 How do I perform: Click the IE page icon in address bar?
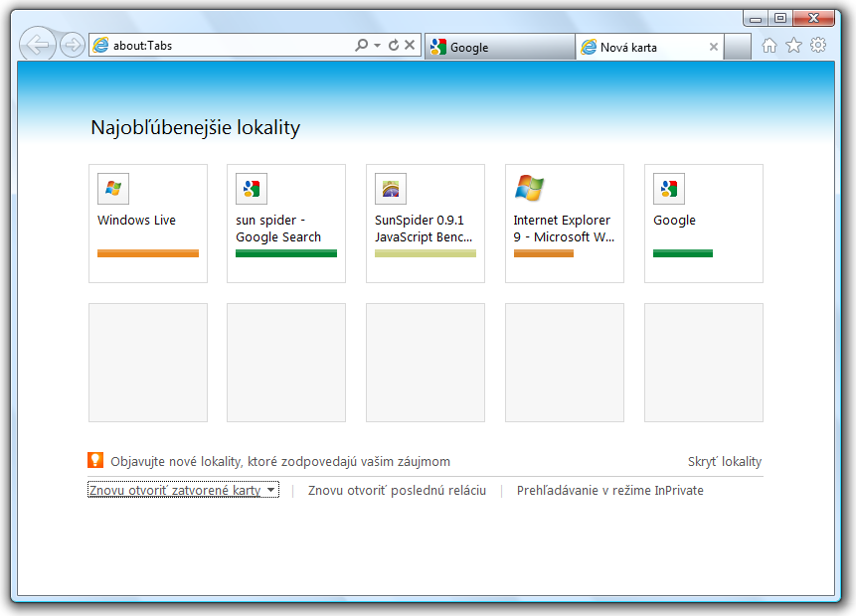(100, 46)
